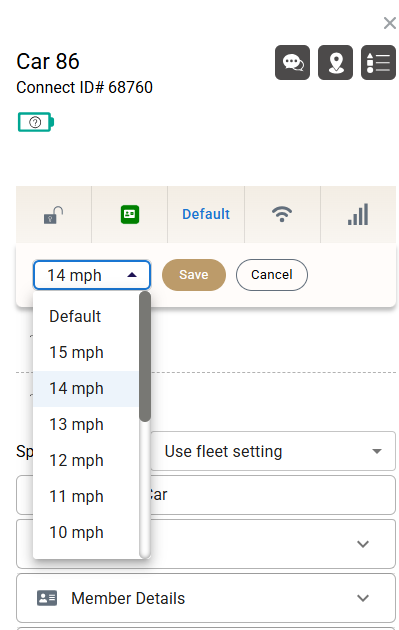399x630 pixels.
Task: Collapse the 14 mph speed dropdown
Action: 92,275
